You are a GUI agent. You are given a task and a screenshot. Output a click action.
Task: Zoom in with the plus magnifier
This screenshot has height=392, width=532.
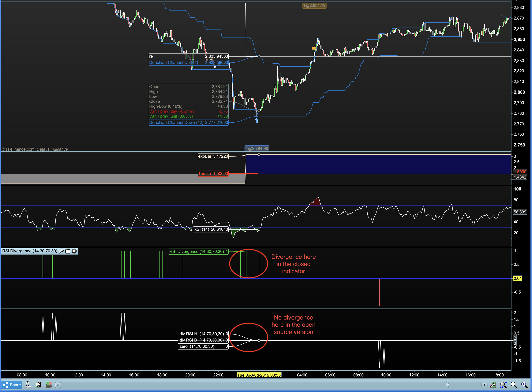click(524, 385)
